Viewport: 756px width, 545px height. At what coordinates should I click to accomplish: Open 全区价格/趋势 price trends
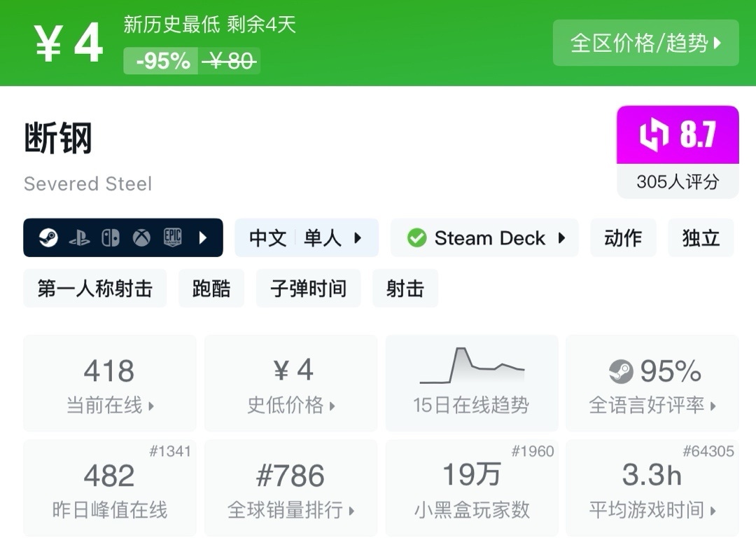(645, 43)
